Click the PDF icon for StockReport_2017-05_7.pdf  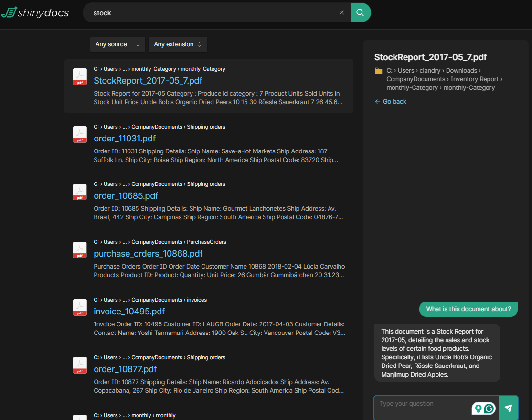point(80,77)
